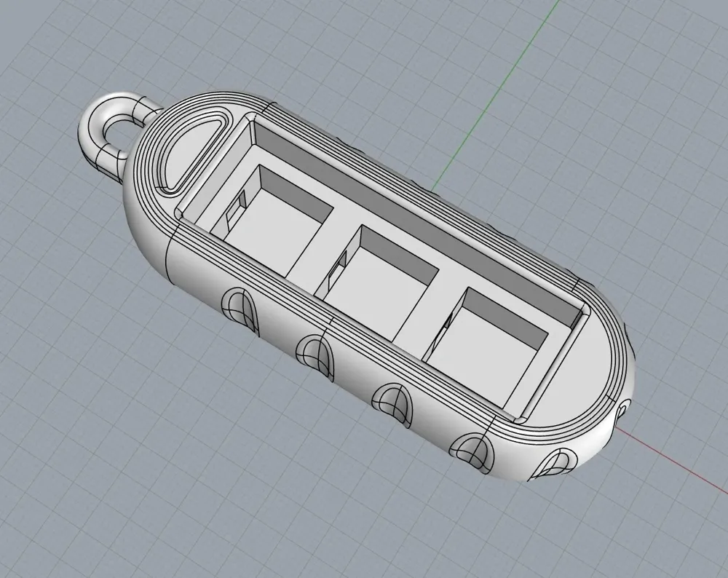Select the side bump closest to the keyring loop
Screen dimensions: 728x578
pos(239,309)
